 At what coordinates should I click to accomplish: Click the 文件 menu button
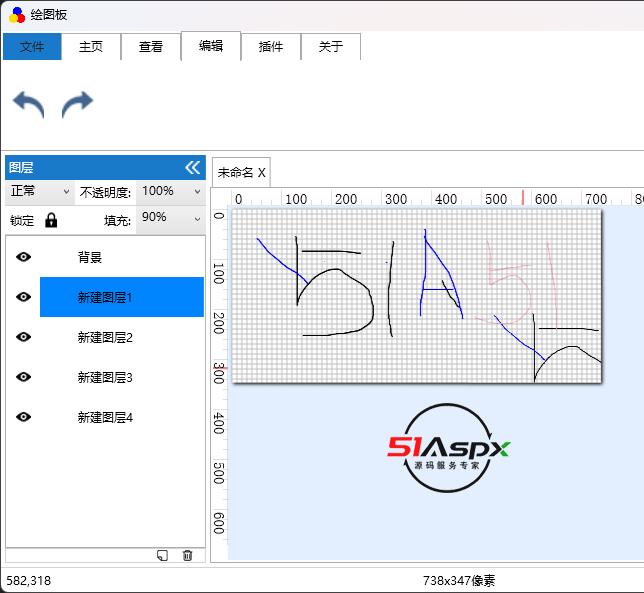[x=32, y=46]
